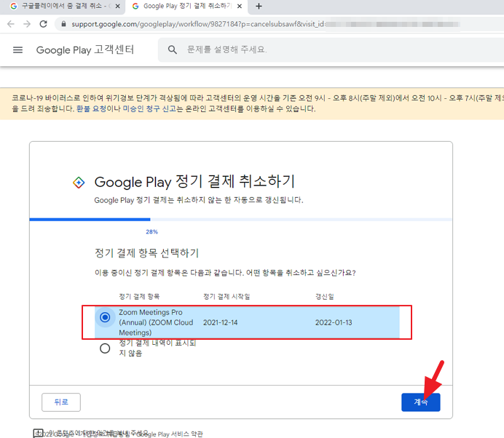Switch to the first browser tab 구글플레이에서 줌 결제 취소
504x438 pixels.
point(62,6)
